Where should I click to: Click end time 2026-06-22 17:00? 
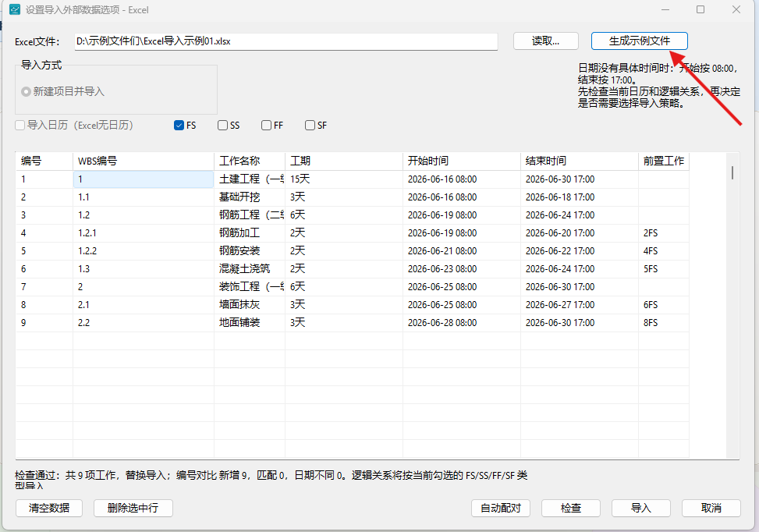pos(580,250)
